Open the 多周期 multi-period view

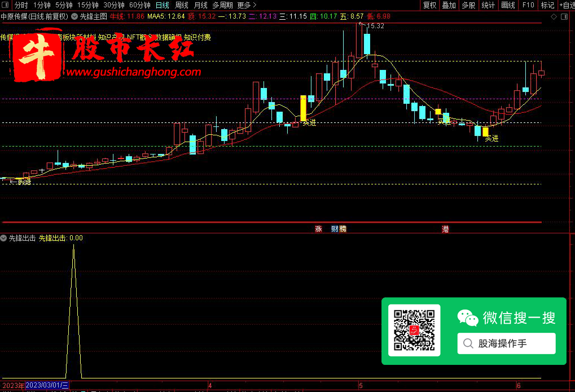click(x=222, y=5)
